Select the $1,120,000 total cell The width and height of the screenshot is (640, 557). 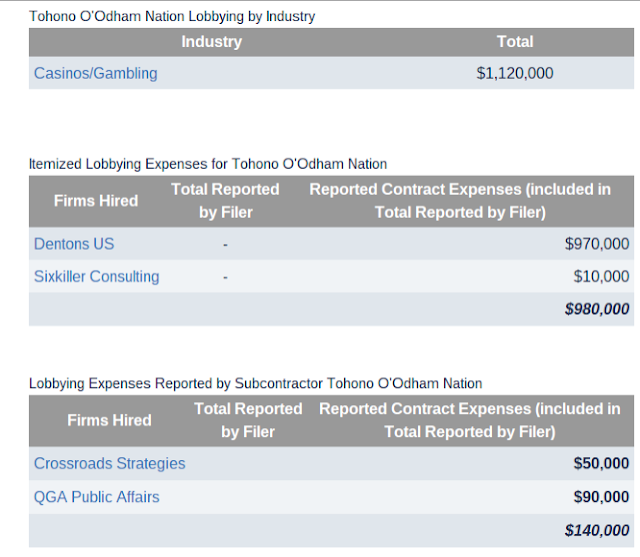(x=515, y=73)
